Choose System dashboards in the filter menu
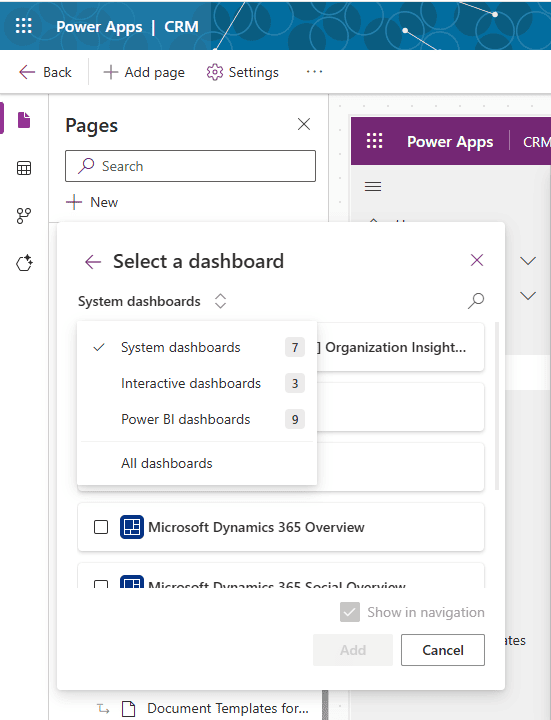Screen dimensions: 551x720 tap(197, 347)
